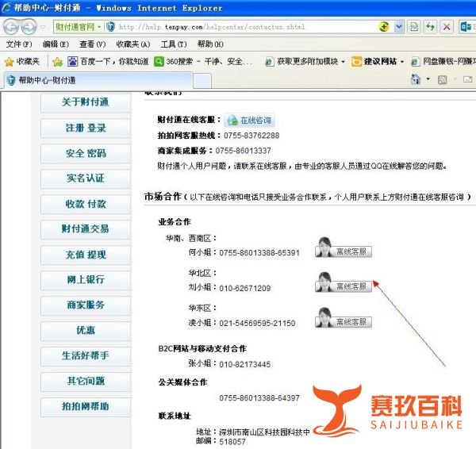Open the 网盘赚钱 bookmark
The width and height of the screenshot is (476, 449).
coord(443,62)
